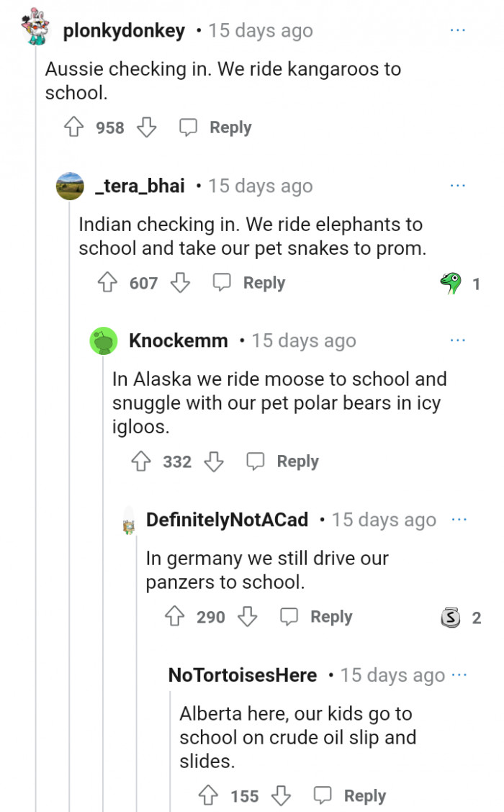504x812 pixels.
Task: Click Knockemm's green frog avatar
Action: point(104,340)
